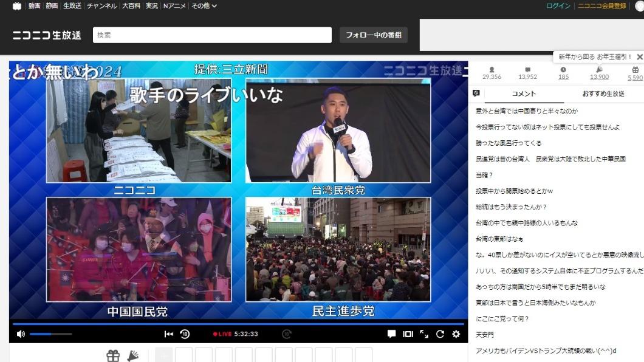Open 大百科 in top navigation
The width and height of the screenshot is (644, 362).
coord(131,5)
